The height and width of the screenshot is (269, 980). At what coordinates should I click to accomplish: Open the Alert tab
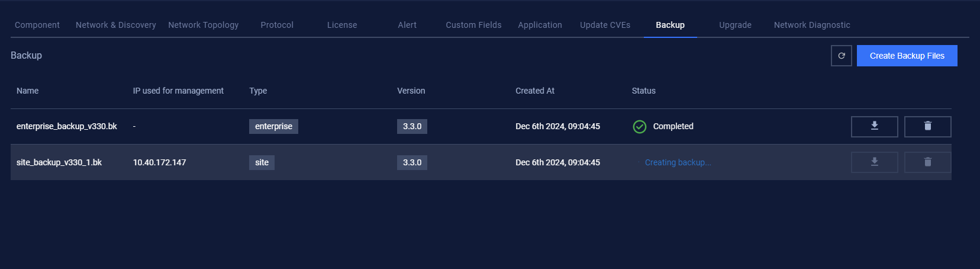click(407, 25)
